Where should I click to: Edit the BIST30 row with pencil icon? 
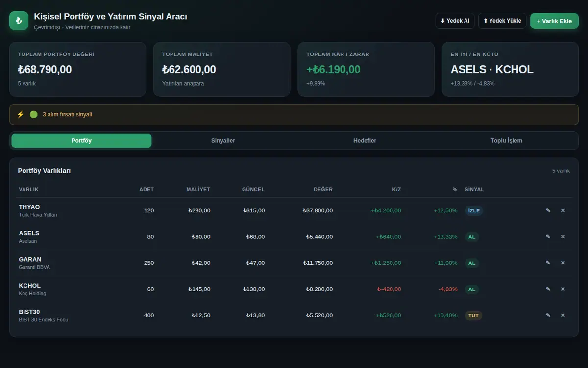tap(548, 315)
